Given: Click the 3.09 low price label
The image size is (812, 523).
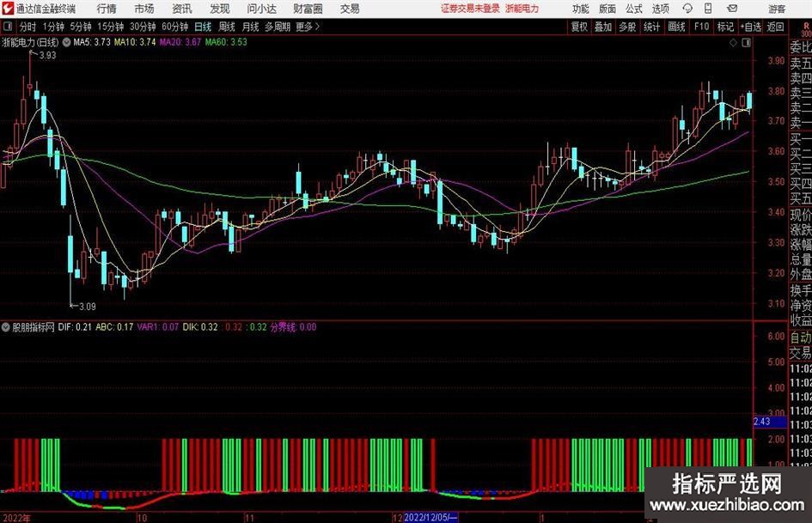Looking at the screenshot, I should point(87,307).
